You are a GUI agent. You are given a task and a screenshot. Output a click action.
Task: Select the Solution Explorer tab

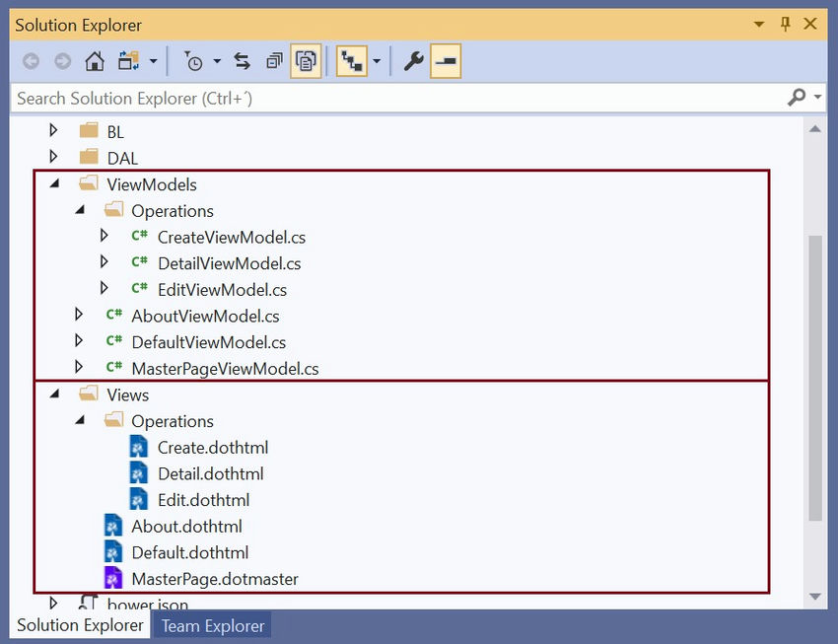(x=79, y=625)
